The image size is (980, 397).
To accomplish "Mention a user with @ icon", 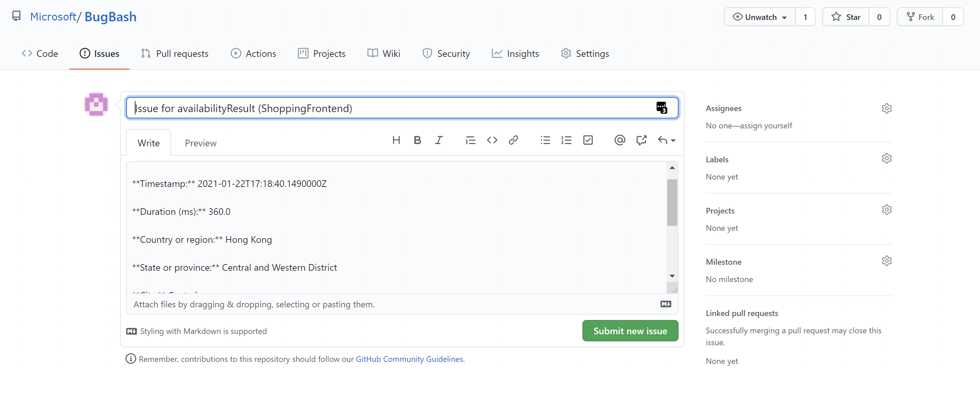I will pyautogui.click(x=619, y=140).
